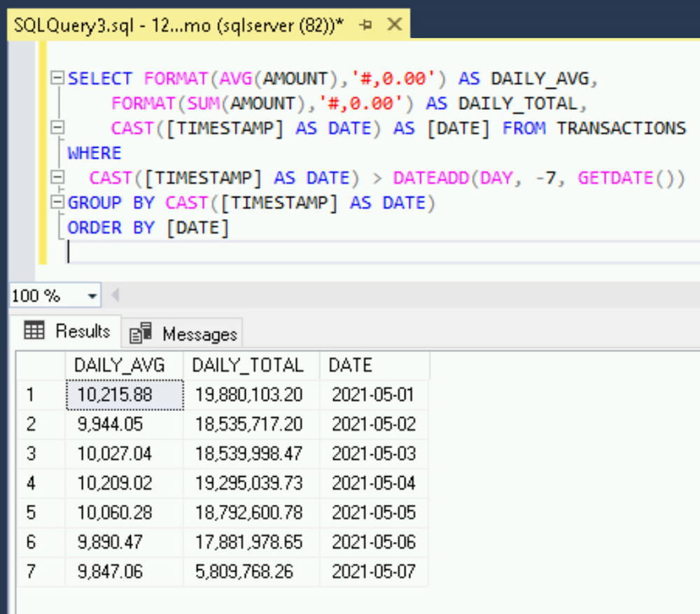Screen dimensions: 700x614
Task: Click cell 10,060.28
Action: (125, 512)
